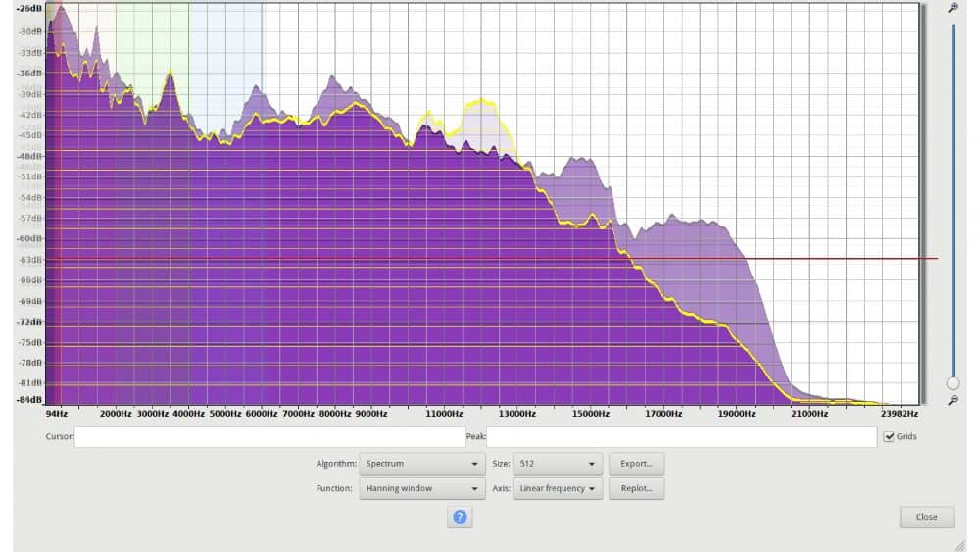Close the frequency analysis window
Screen dimensions: 980x552
coord(926,517)
